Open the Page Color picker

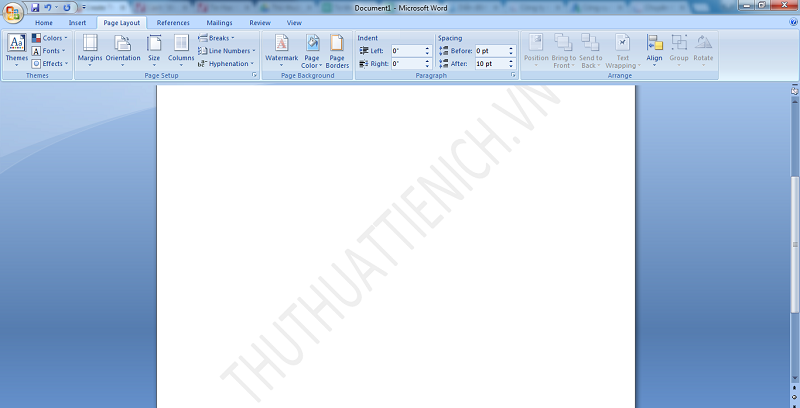(312, 48)
